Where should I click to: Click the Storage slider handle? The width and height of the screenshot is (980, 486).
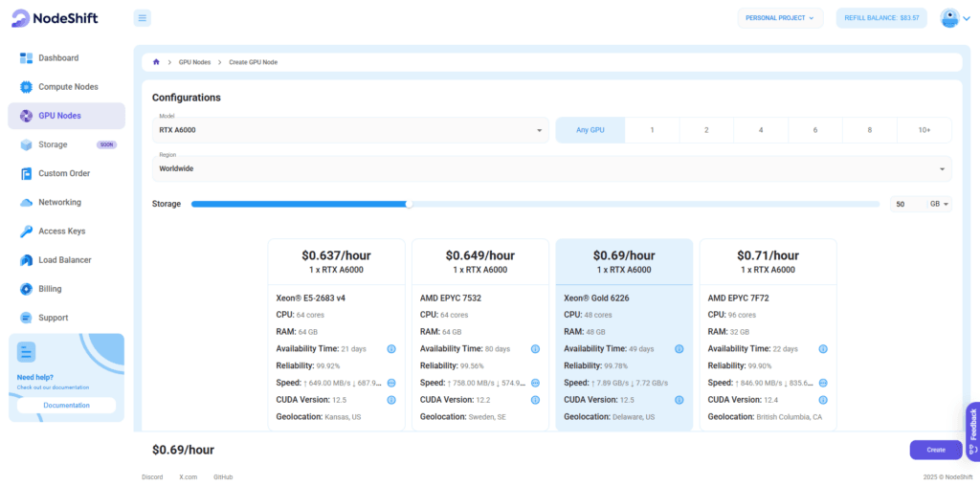click(x=409, y=204)
